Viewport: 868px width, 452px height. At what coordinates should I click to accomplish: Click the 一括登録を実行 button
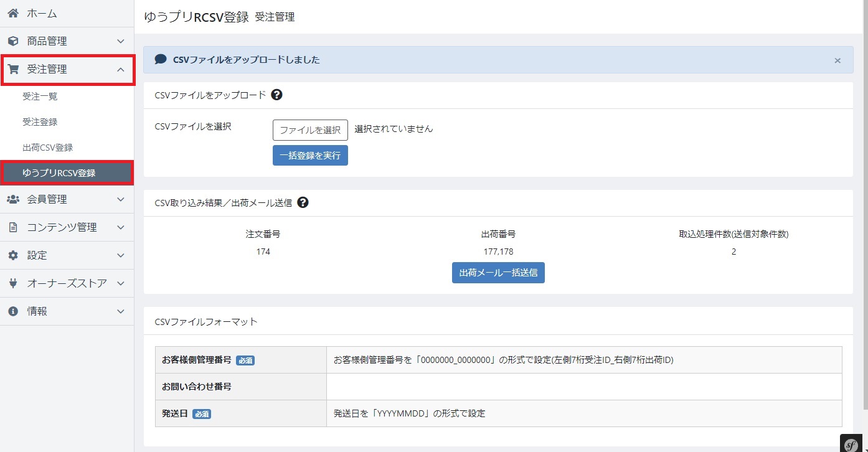click(310, 156)
